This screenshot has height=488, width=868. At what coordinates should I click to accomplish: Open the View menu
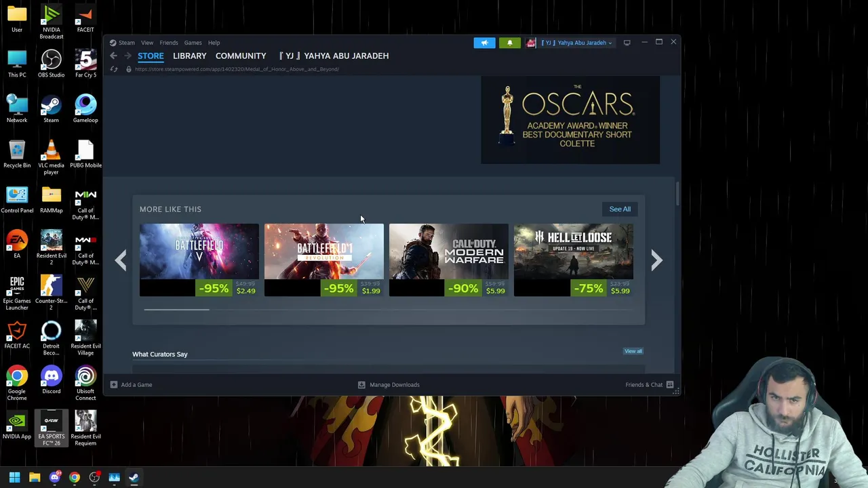[147, 43]
